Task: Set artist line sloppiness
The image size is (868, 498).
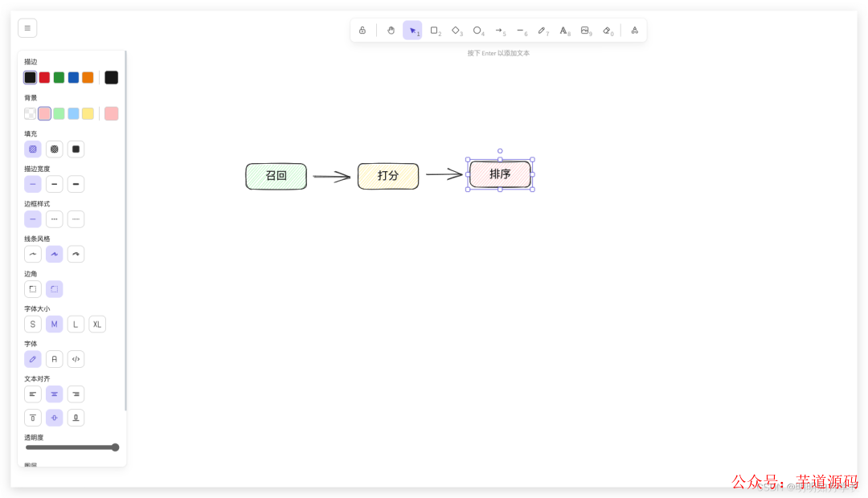Action: coord(55,254)
